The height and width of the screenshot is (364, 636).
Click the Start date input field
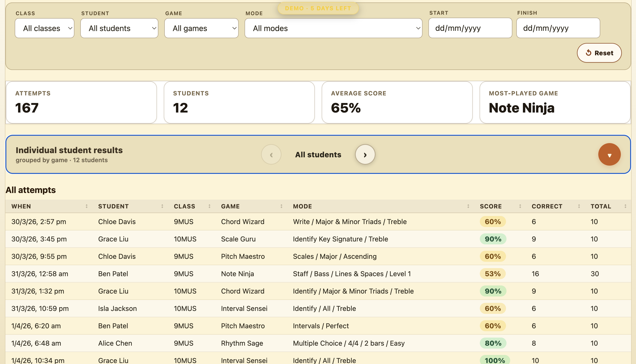(470, 28)
